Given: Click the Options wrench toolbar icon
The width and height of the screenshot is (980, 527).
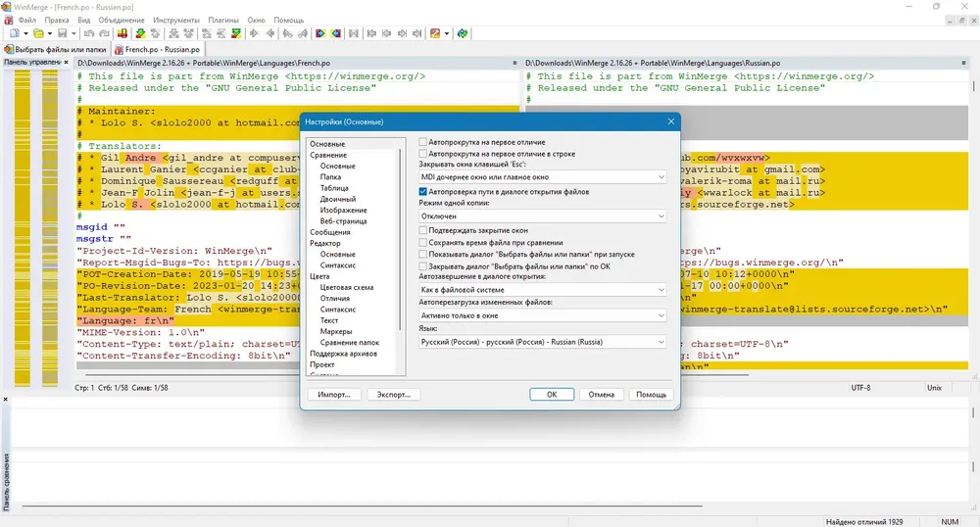Looking at the screenshot, I should coord(435,33).
